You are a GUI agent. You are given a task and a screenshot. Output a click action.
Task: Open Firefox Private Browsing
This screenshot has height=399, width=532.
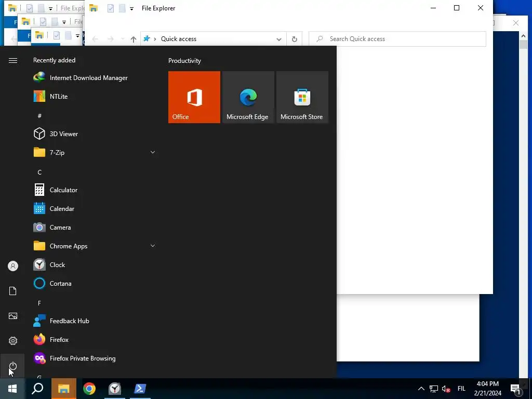pos(75,358)
